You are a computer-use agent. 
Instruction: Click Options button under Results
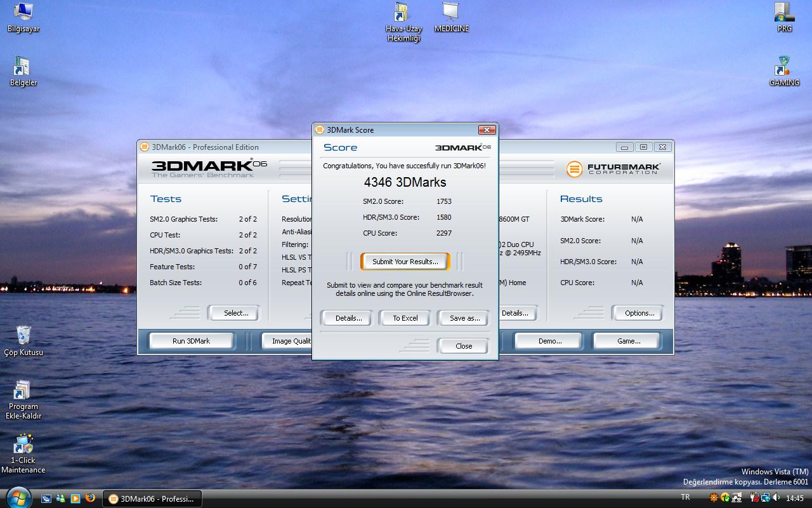coord(639,313)
